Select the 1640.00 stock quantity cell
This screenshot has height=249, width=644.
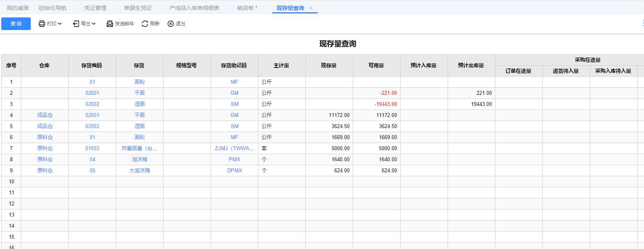coord(329,160)
